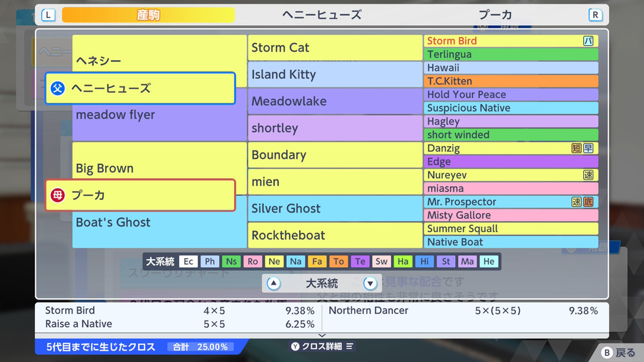Click the Rocktheboat cell

[335, 235]
